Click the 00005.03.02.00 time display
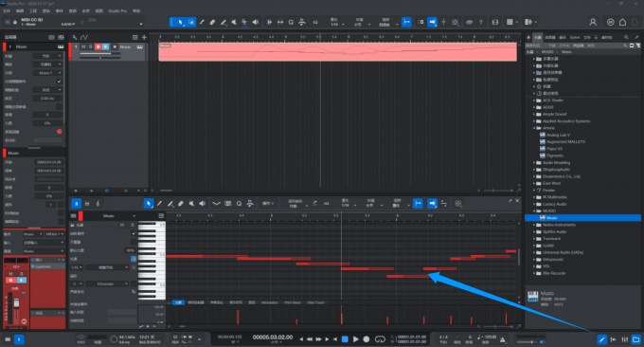 coord(273,338)
